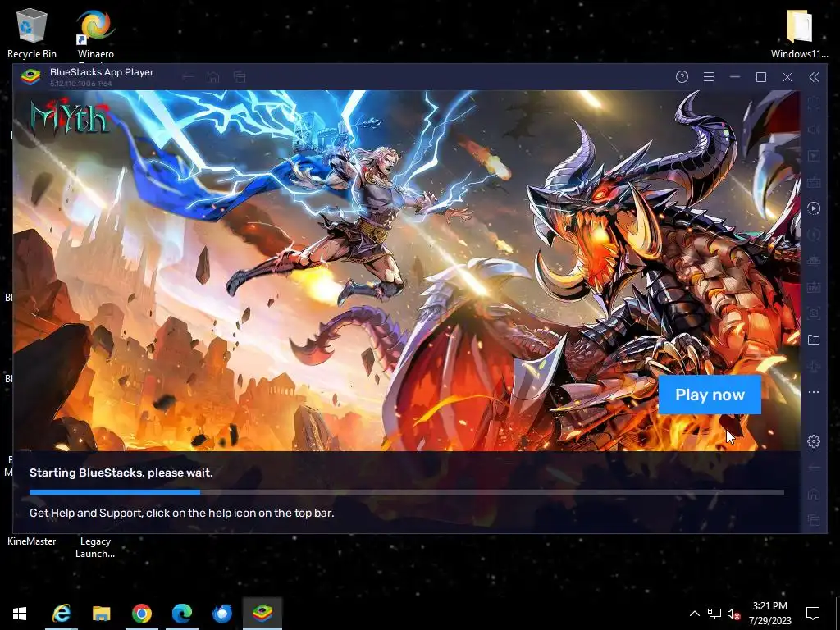Click the 'Get Help and Support' tip text
Screen dimensions: 840x630
coord(181,513)
